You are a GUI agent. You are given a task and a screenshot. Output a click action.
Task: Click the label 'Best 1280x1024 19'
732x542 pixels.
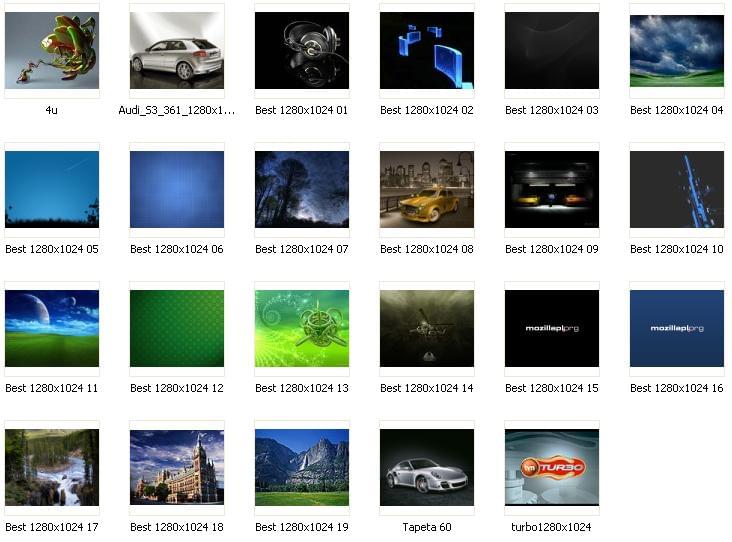tap(302, 527)
